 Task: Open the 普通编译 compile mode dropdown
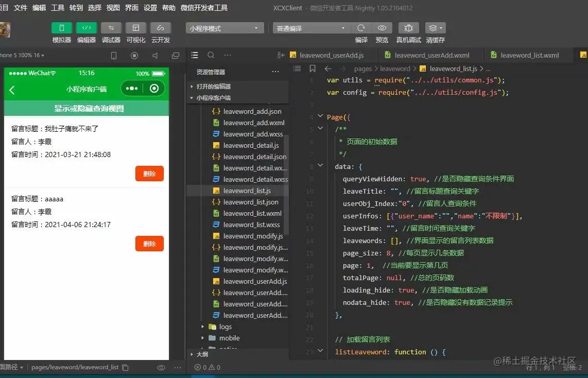click(x=312, y=28)
